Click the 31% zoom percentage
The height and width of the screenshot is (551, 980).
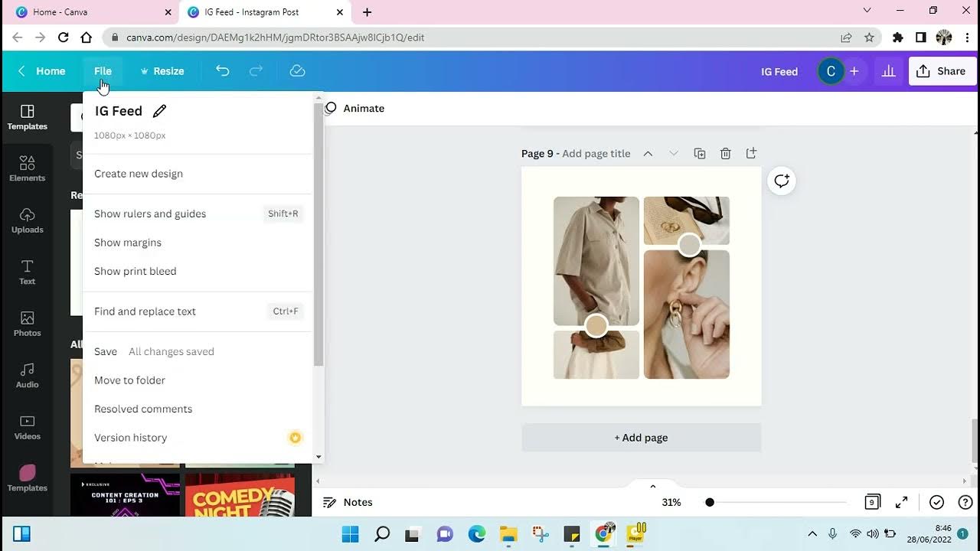coord(671,502)
